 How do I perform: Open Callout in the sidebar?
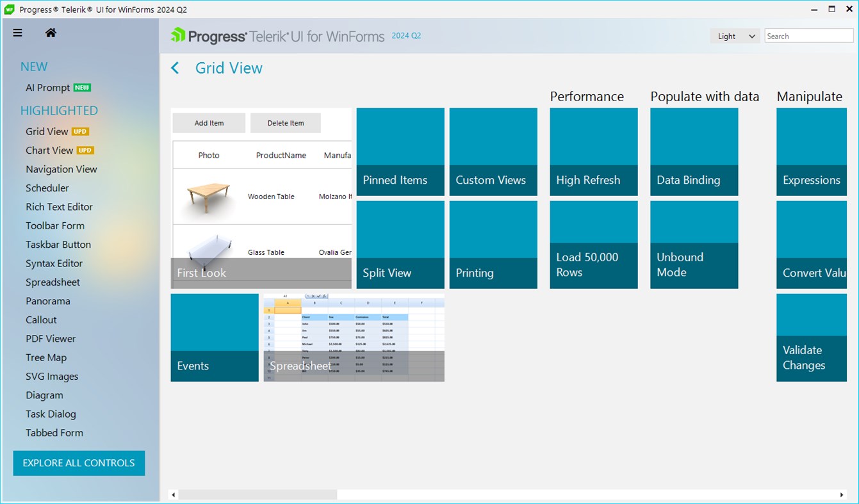(42, 320)
